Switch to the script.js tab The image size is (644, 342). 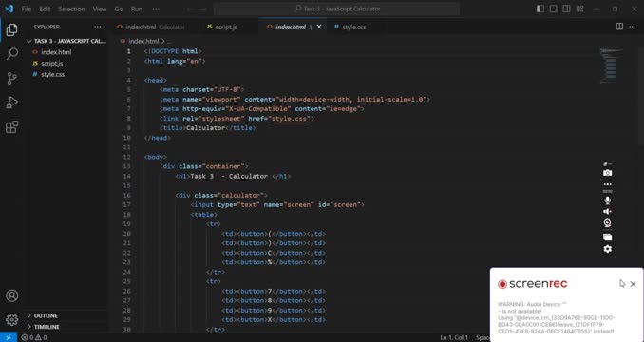226,27
